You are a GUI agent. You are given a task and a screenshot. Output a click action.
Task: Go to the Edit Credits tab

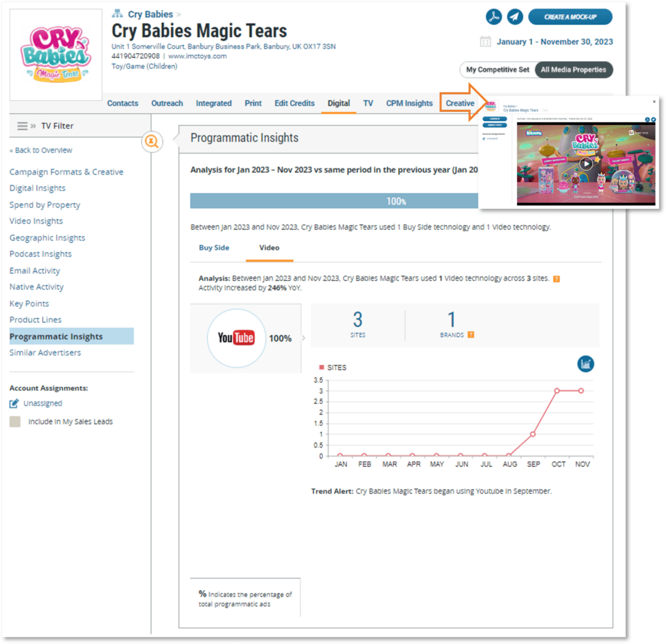295,103
